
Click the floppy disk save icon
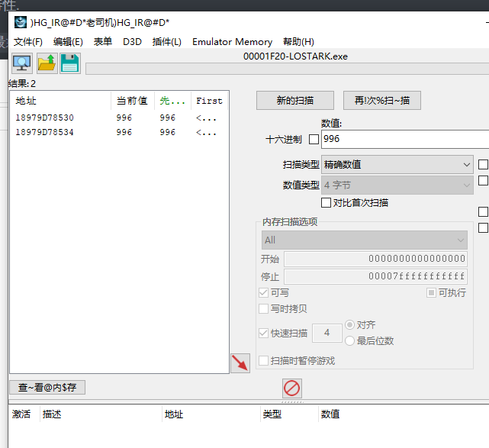(x=70, y=63)
